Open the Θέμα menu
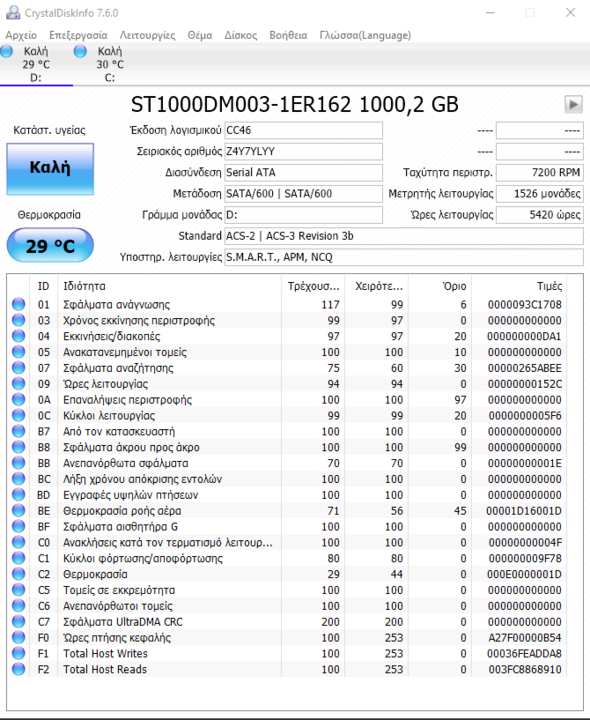 click(x=200, y=35)
